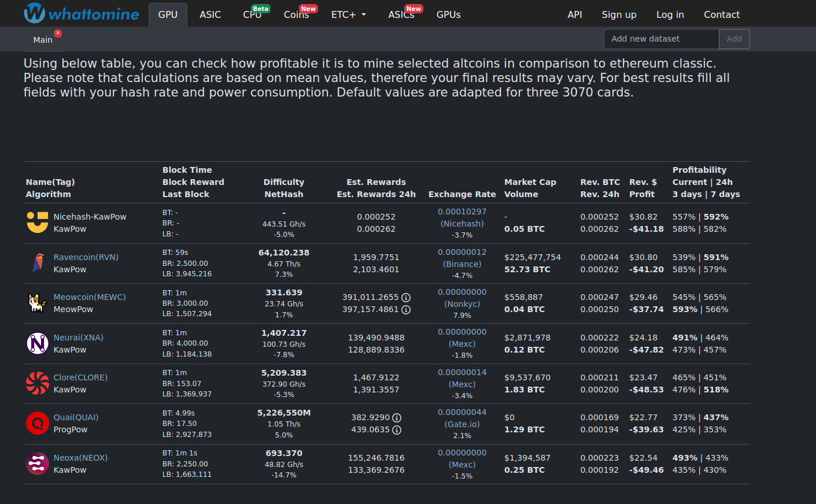
Task: Switch to the GPU tab
Action: [x=168, y=14]
